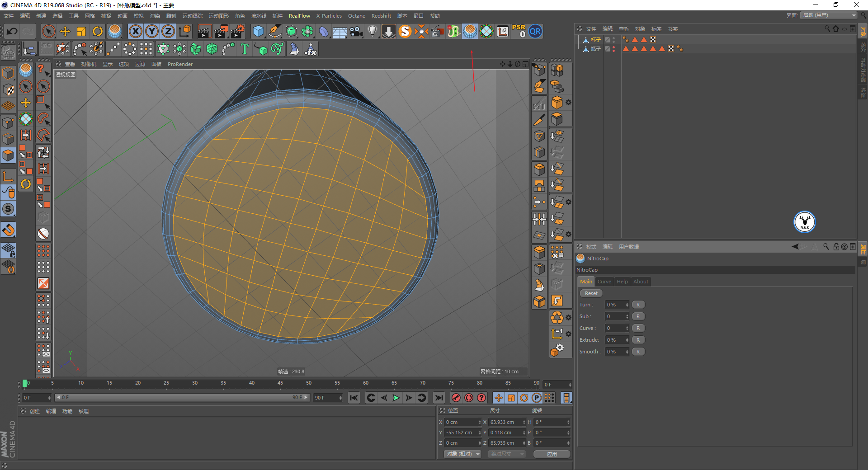Click the 应用 apply button
Viewport: 868px width, 470px height.
(552, 454)
